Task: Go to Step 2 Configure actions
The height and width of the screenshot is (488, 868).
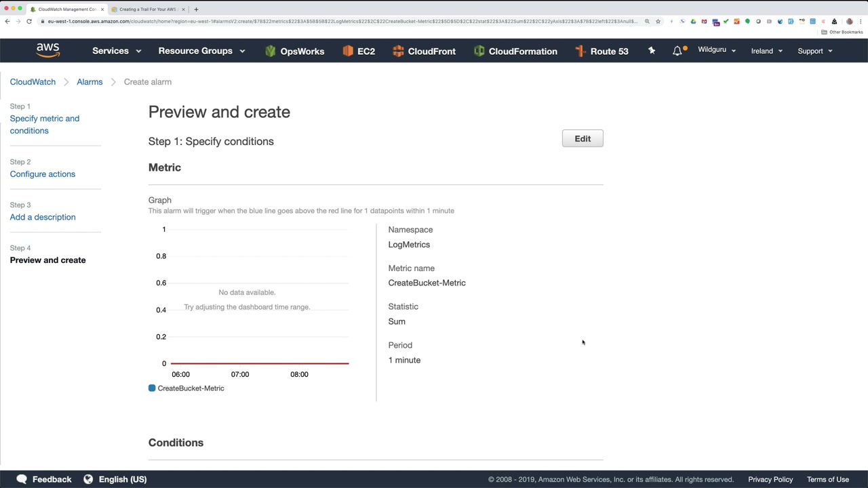Action: pos(43,174)
